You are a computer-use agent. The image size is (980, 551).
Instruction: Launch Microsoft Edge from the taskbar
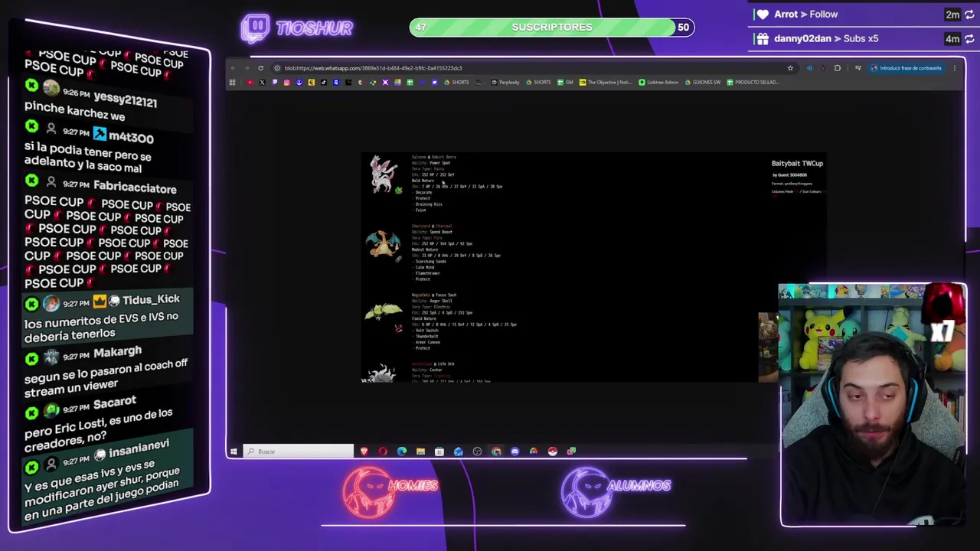[402, 452]
